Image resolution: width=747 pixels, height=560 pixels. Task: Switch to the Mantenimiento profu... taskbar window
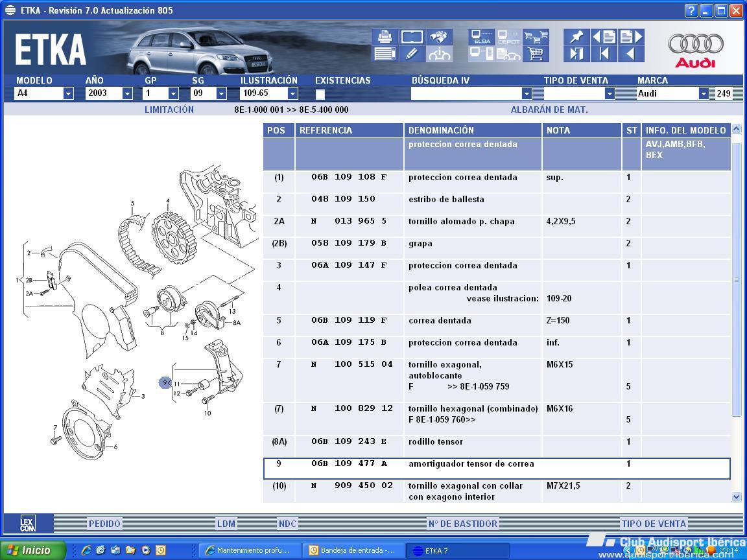tap(249, 550)
